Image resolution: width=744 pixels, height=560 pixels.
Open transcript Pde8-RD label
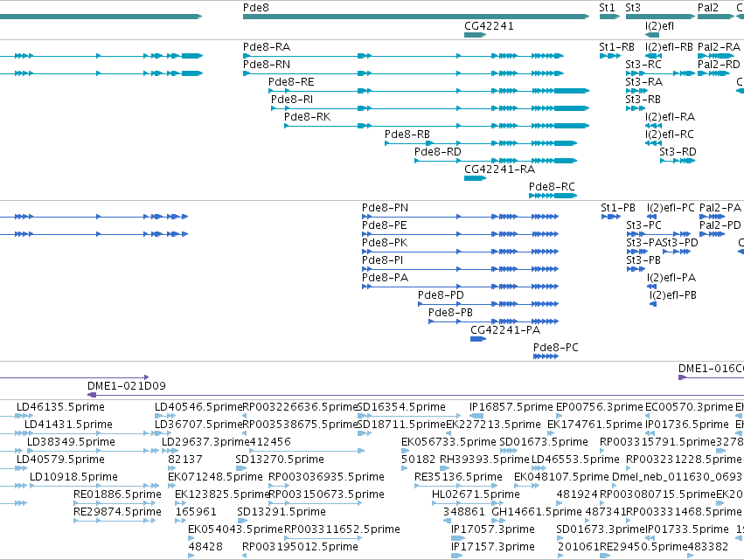[438, 152]
